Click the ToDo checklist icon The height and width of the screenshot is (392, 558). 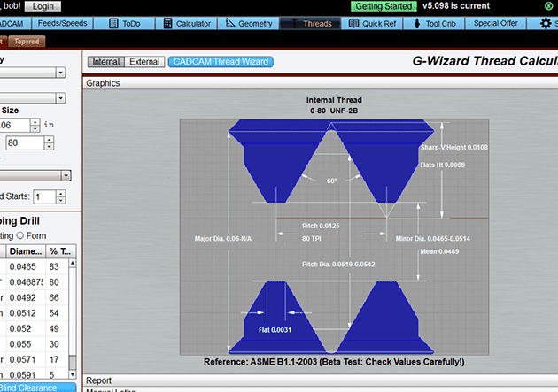click(113, 24)
